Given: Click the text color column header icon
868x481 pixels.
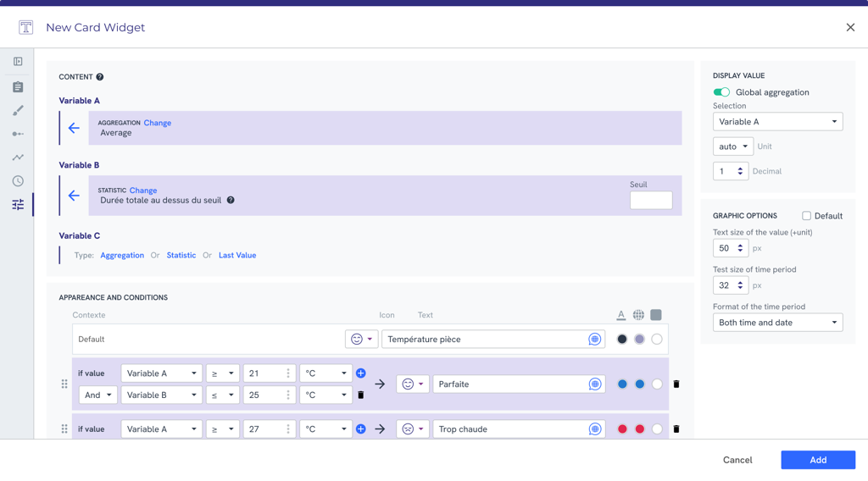Looking at the screenshot, I should (x=621, y=315).
